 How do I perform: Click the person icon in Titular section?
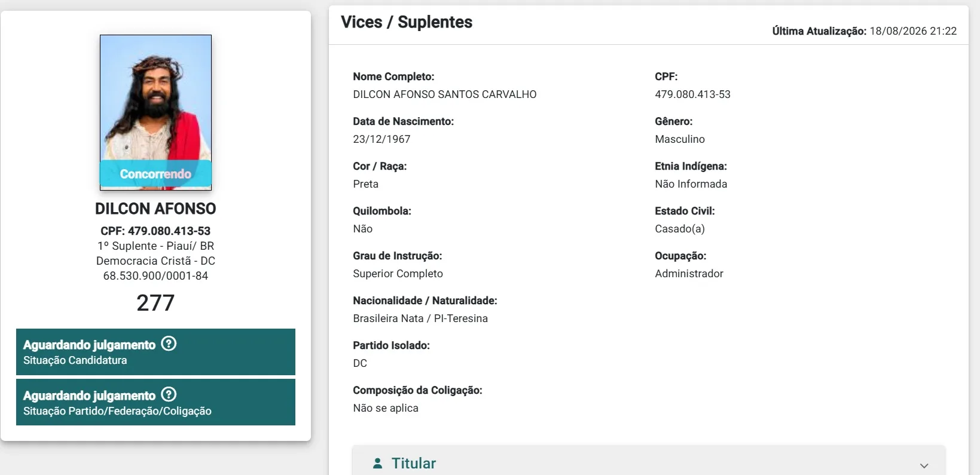[x=377, y=463]
